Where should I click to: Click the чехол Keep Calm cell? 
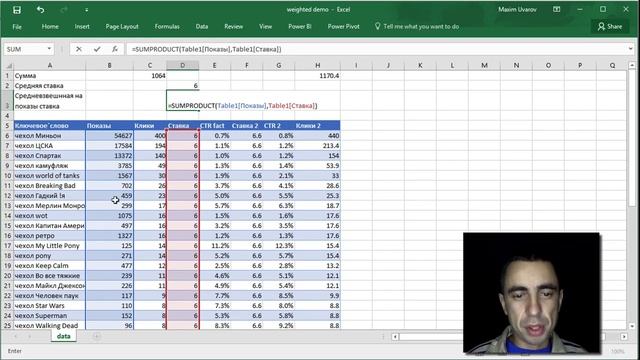tap(49, 266)
